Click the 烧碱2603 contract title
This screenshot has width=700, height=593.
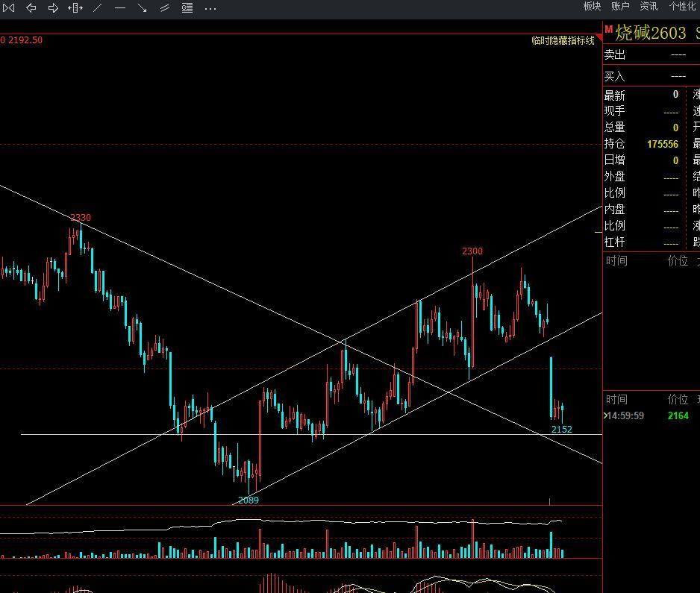click(x=651, y=33)
